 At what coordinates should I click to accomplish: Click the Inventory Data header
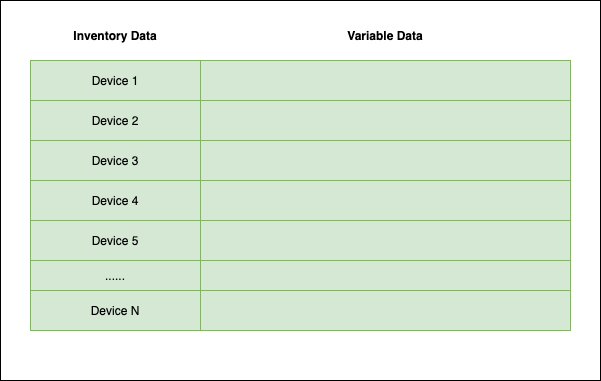coord(115,36)
